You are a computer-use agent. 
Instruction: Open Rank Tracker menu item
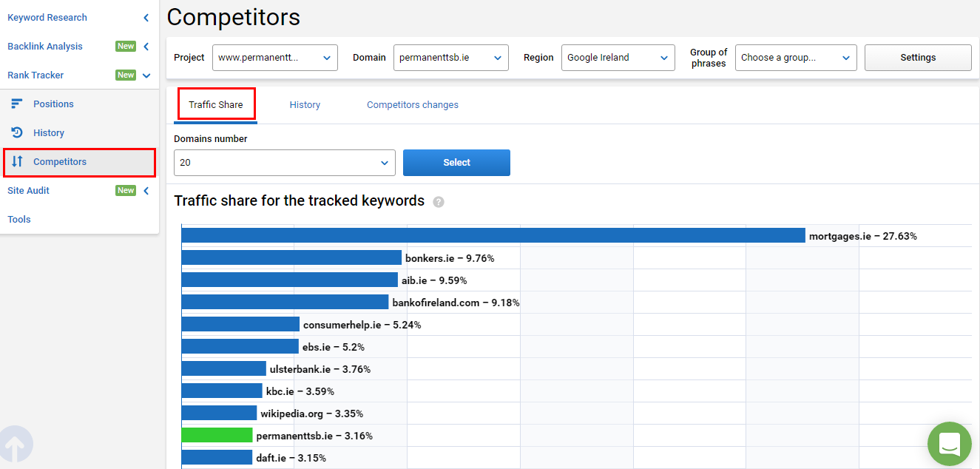click(x=36, y=75)
